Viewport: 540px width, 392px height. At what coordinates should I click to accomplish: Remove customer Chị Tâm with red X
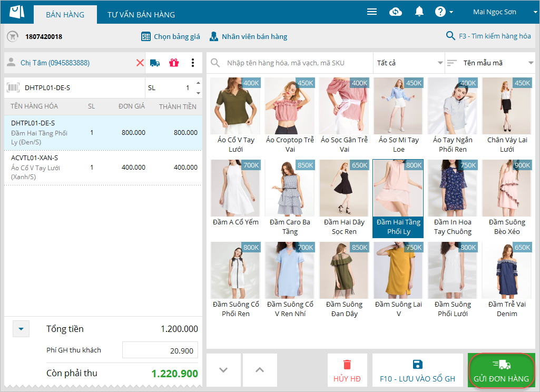point(140,63)
